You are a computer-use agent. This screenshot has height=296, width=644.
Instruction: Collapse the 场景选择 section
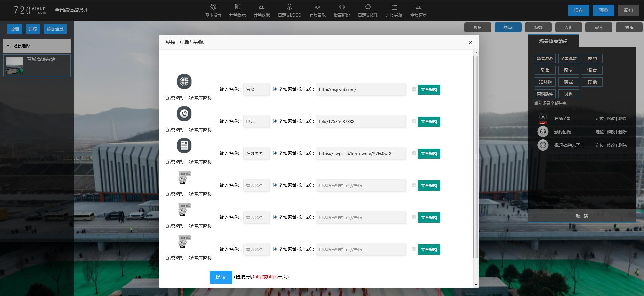pyautogui.click(x=8, y=46)
